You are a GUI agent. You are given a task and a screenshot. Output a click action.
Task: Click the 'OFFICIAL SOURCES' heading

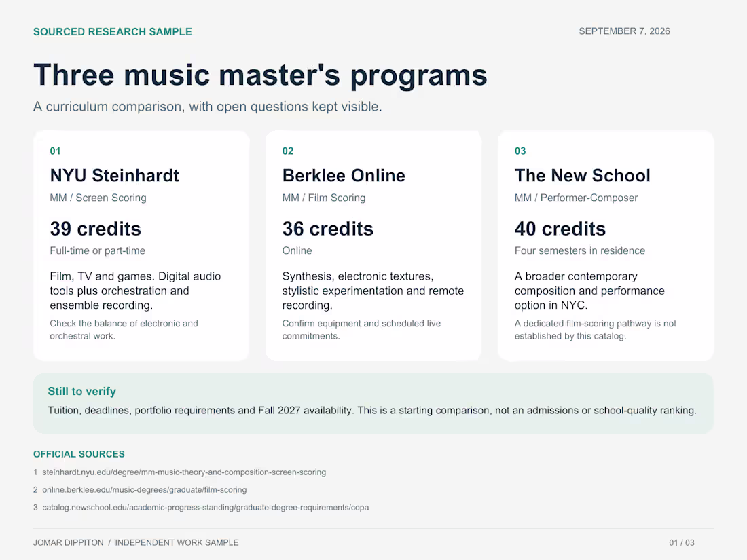79,454
